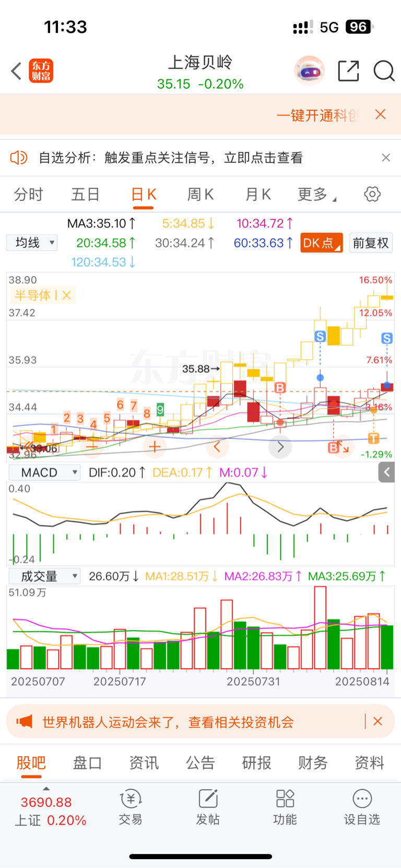This screenshot has height=868, width=401.
Task: Tap the 120:34.53 moving average value
Action: [103, 262]
